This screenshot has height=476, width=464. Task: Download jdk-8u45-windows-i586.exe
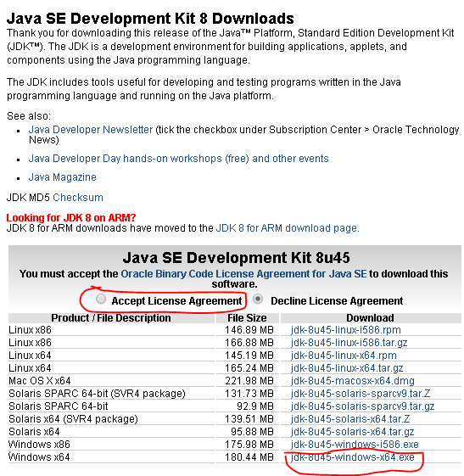tap(355, 445)
